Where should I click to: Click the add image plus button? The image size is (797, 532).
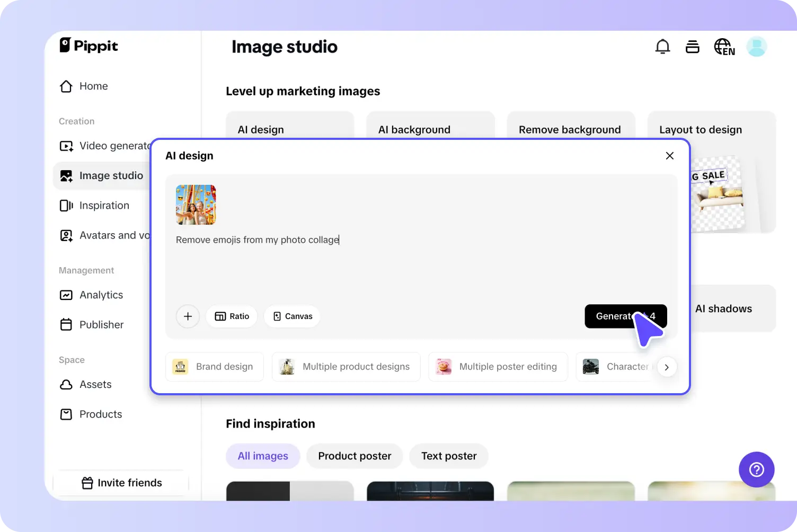click(x=188, y=316)
